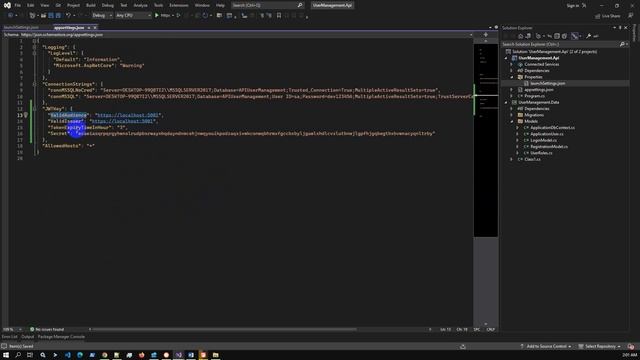Open the Debug configuration dropdown
The height and width of the screenshot is (360, 640).
(102, 16)
